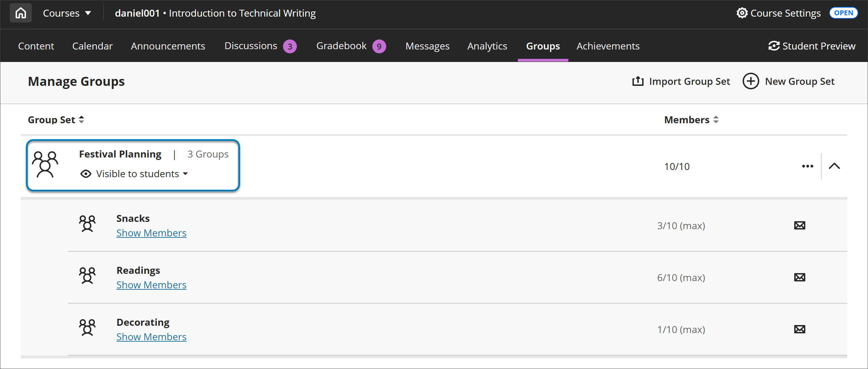The height and width of the screenshot is (369, 868).
Task: Sort the Group Set column
Action: coord(81,119)
